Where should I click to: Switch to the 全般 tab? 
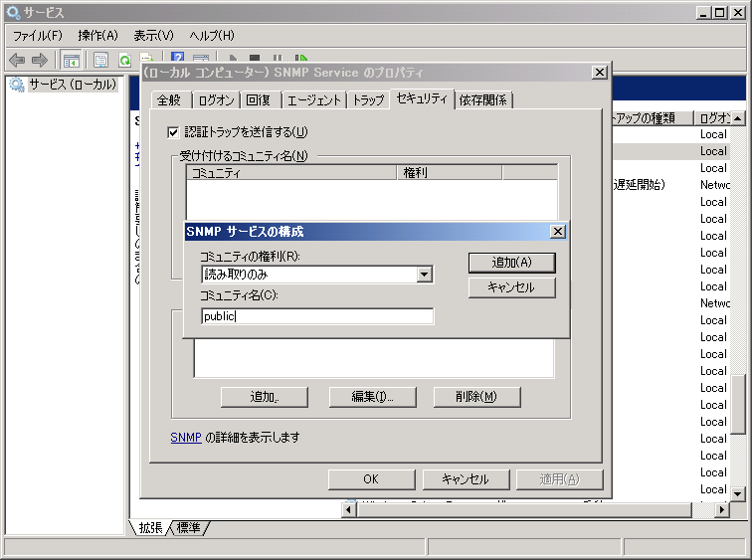pos(170,100)
